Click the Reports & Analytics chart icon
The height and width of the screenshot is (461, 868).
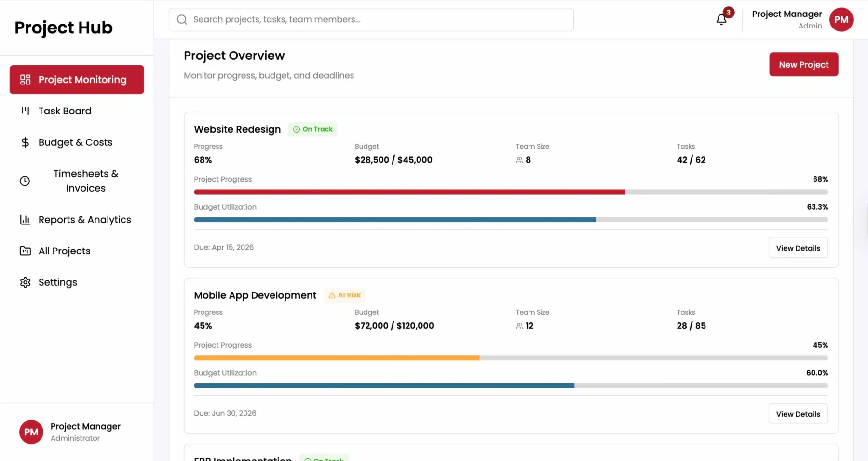pos(25,220)
